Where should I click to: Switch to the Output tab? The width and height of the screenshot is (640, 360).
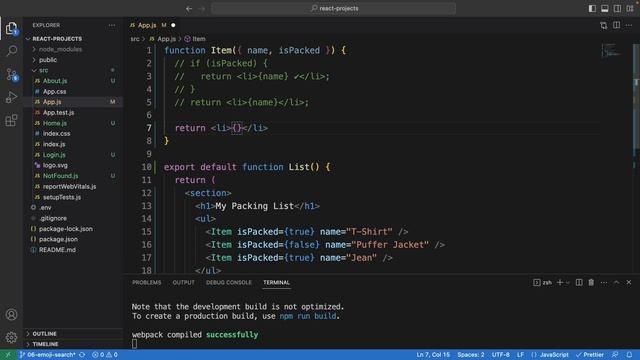(x=183, y=282)
